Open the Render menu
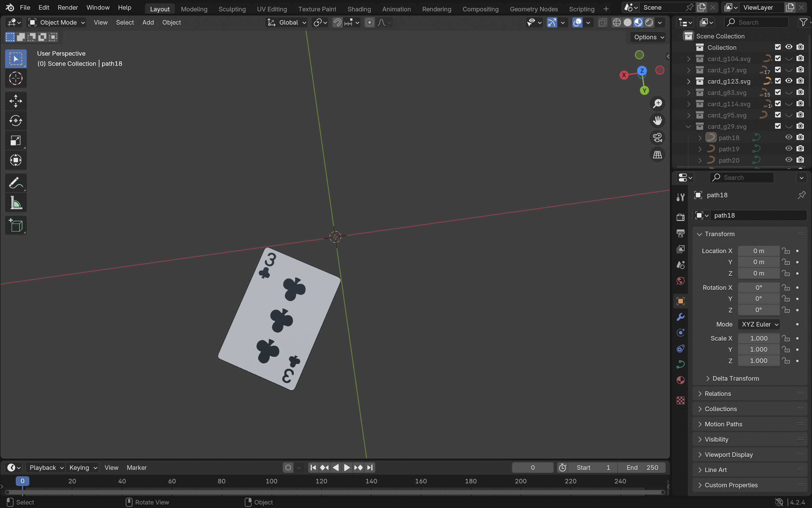Screen dimensions: 812x508 coord(68,7)
